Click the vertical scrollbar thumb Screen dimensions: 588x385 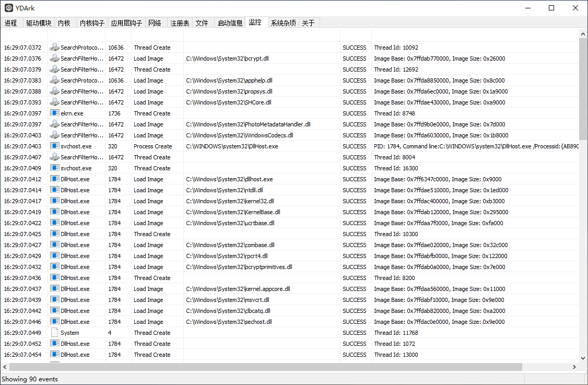[583, 89]
